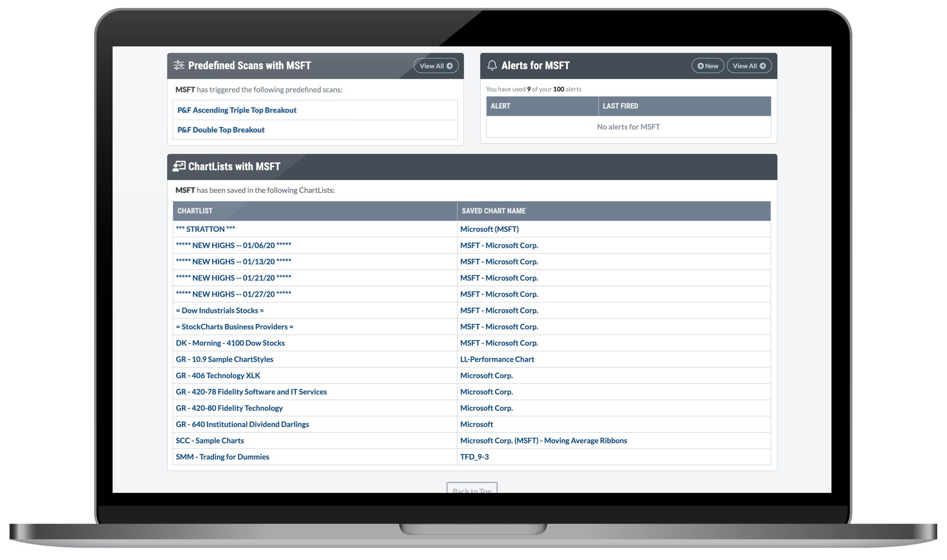Open P&F Double Top Breakout scan
The image size is (947, 560).
(x=221, y=130)
